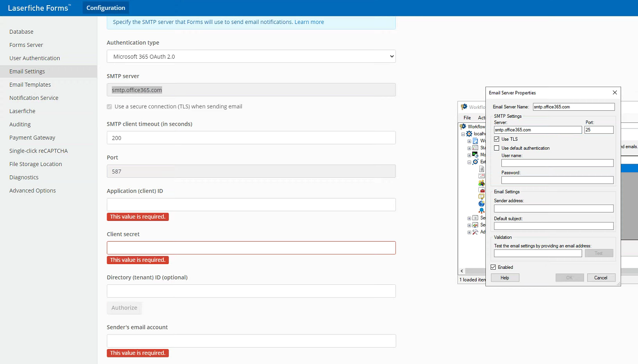This screenshot has width=638, height=364.
Task: Toggle Use a secure connection (TLS) checkbox
Action: (x=109, y=107)
